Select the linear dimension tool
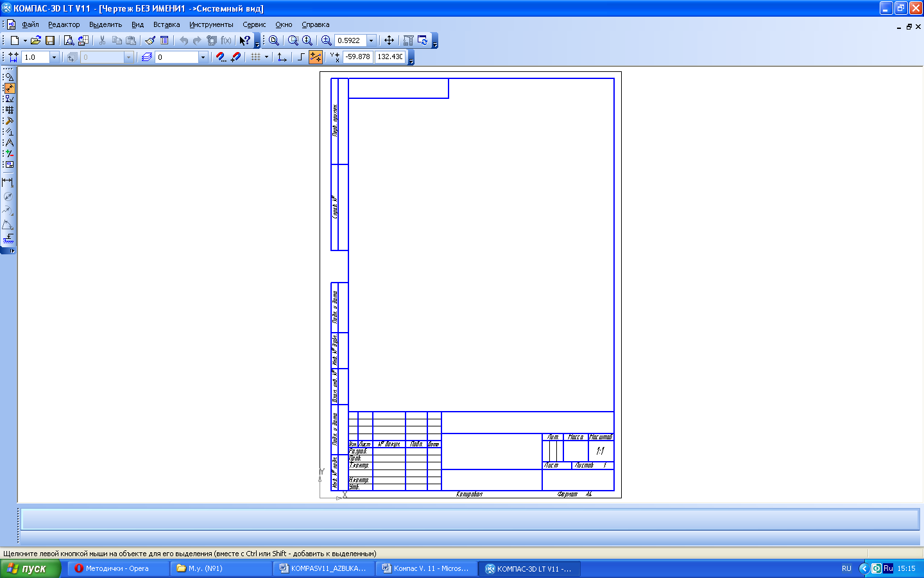The image size is (924, 578). pos(8,182)
